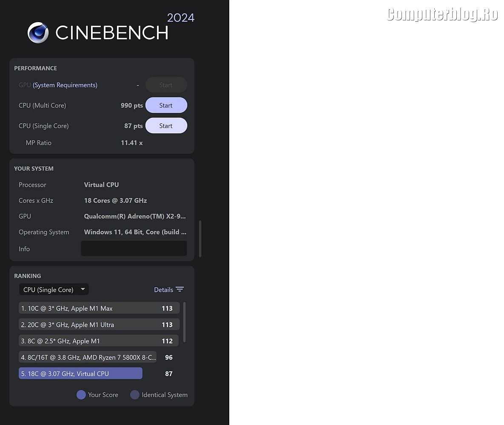Image resolution: width=504 pixels, height=425 pixels.
Task: Click the Cinebench 2024 title text
Action: 112,33
